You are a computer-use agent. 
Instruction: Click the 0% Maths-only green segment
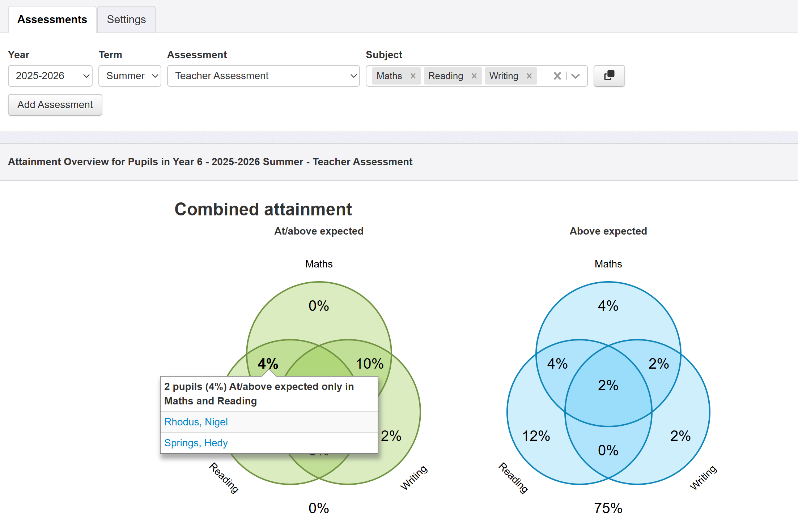pyautogui.click(x=319, y=306)
